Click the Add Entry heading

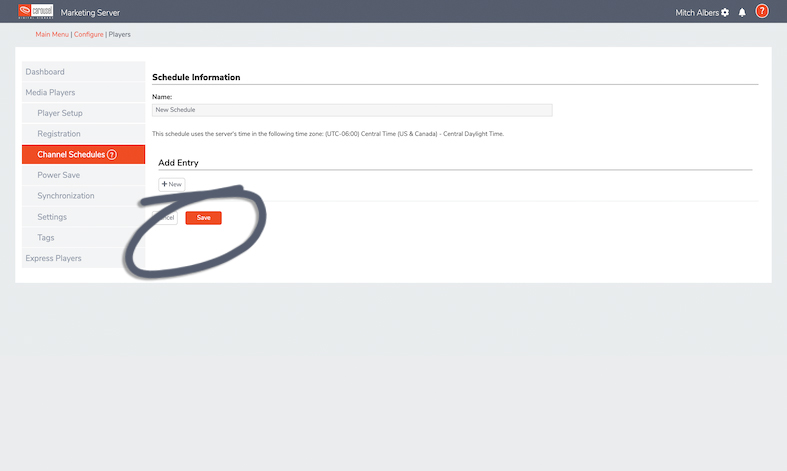(x=178, y=163)
